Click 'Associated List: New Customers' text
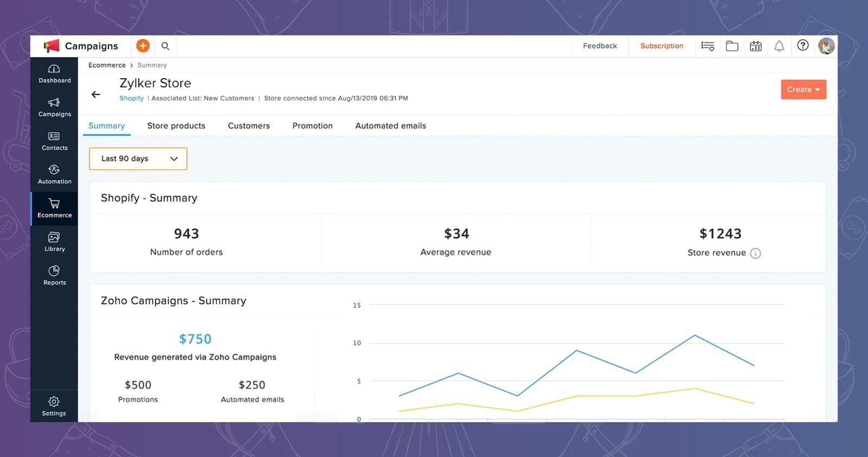The height and width of the screenshot is (457, 868). coord(202,98)
